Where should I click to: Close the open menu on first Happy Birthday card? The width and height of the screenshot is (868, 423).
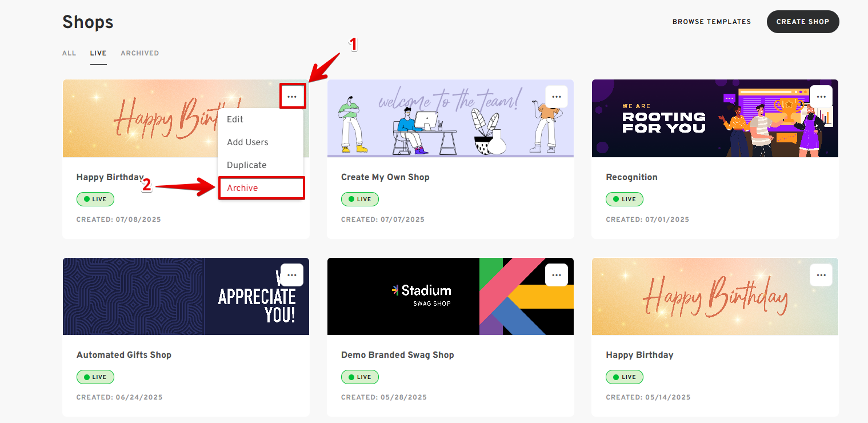click(x=293, y=97)
